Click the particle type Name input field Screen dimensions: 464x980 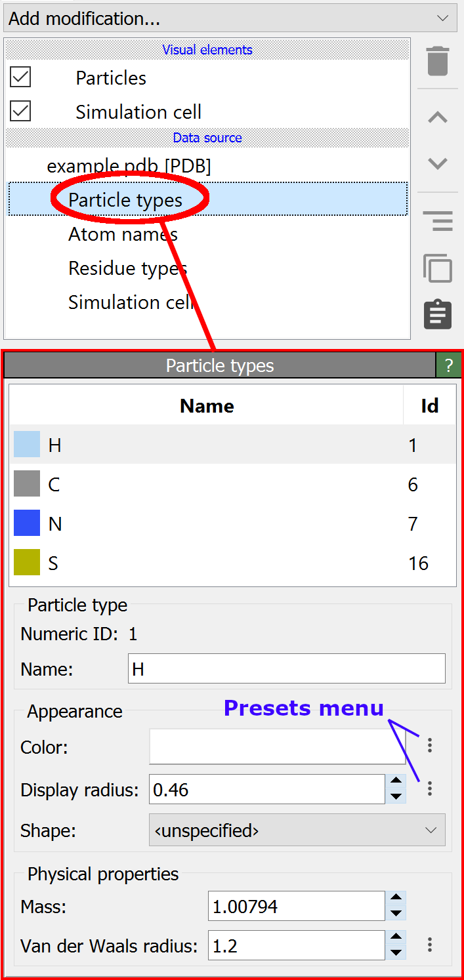click(x=286, y=669)
